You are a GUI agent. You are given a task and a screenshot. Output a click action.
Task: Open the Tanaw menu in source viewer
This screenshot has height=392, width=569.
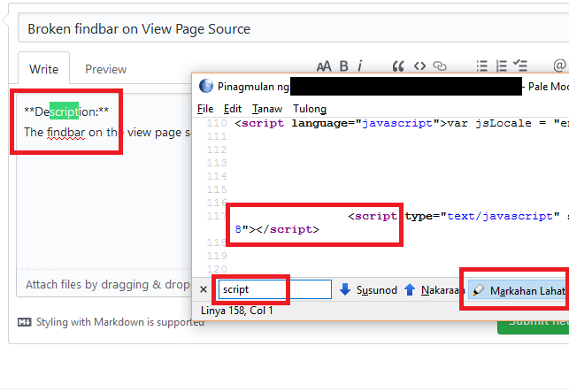pos(267,109)
